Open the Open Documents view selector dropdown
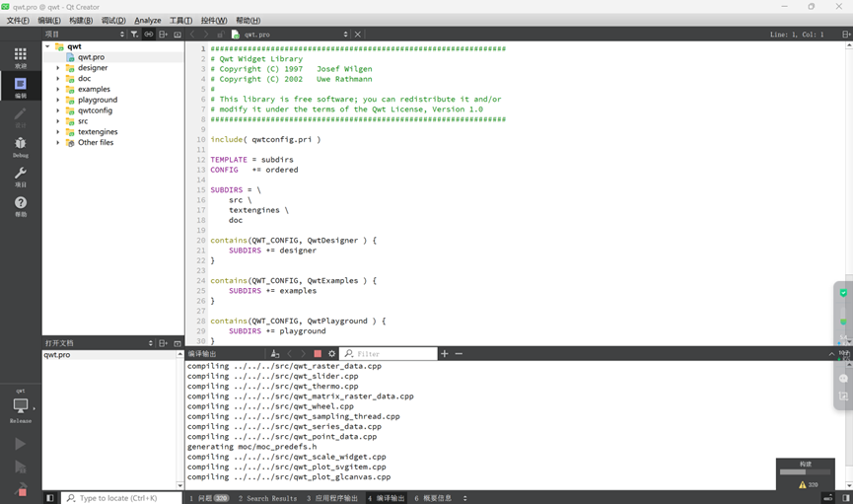Screen dimensions: 853x504 [99, 343]
